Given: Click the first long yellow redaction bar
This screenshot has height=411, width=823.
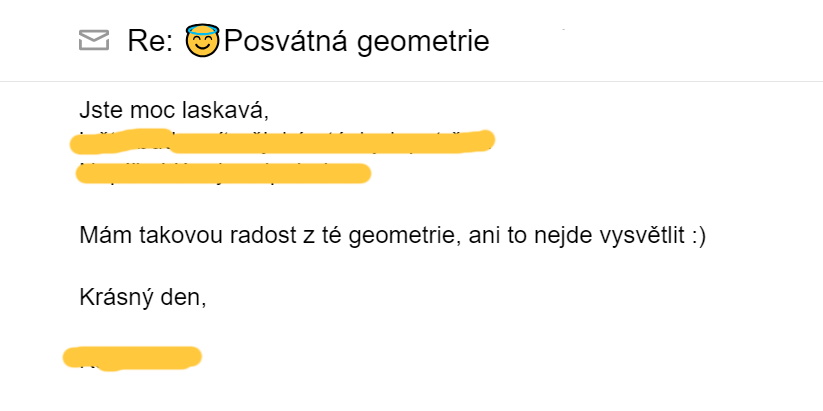Looking at the screenshot, I should (x=282, y=141).
